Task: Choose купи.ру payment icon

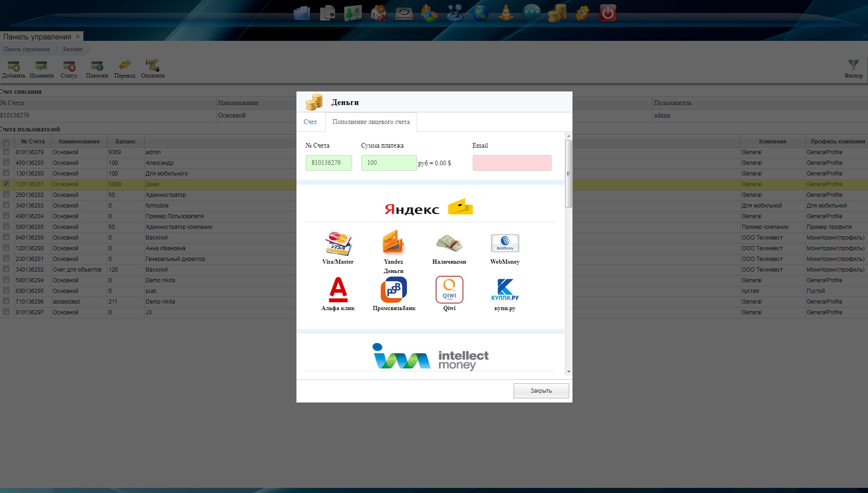Action: coord(505,290)
